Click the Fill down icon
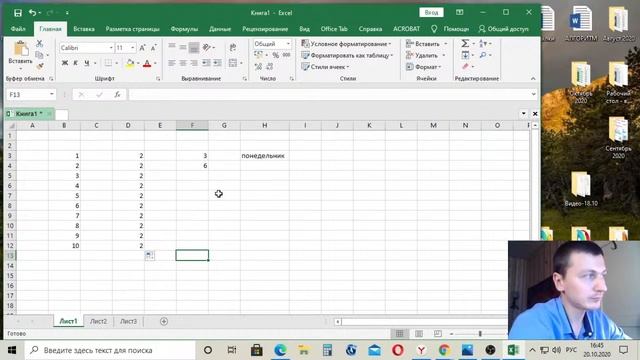Image resolution: width=640 pixels, height=360 pixels. (x=465, y=55)
